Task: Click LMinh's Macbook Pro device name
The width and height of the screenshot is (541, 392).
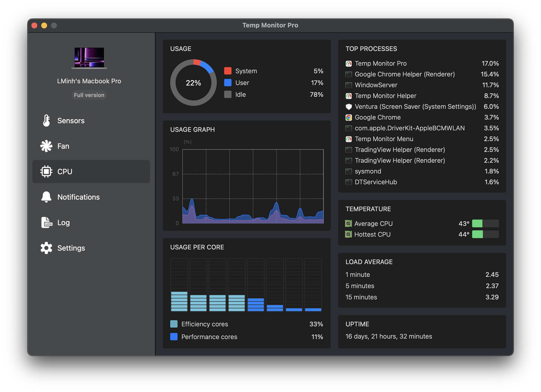Action: pos(89,81)
